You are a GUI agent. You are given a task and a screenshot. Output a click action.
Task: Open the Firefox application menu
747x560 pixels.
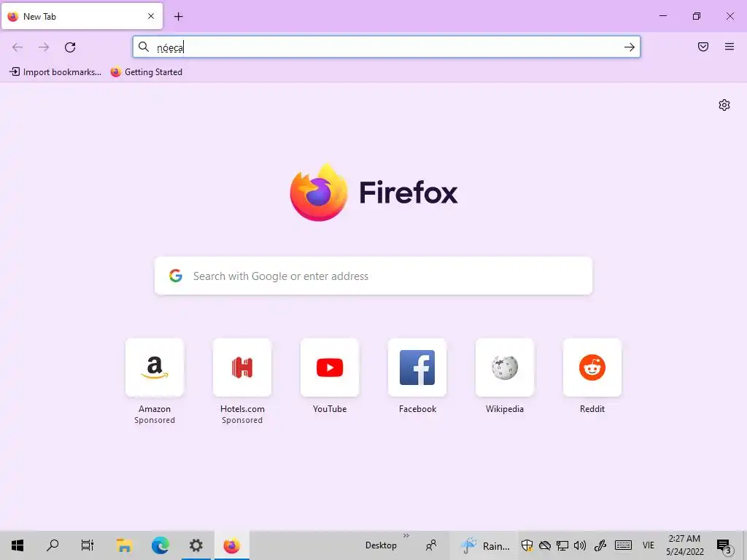point(729,47)
